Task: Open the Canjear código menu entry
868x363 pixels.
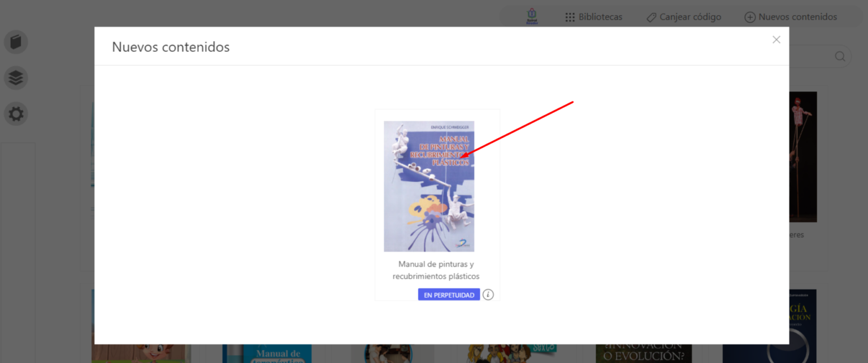Action: (691, 17)
